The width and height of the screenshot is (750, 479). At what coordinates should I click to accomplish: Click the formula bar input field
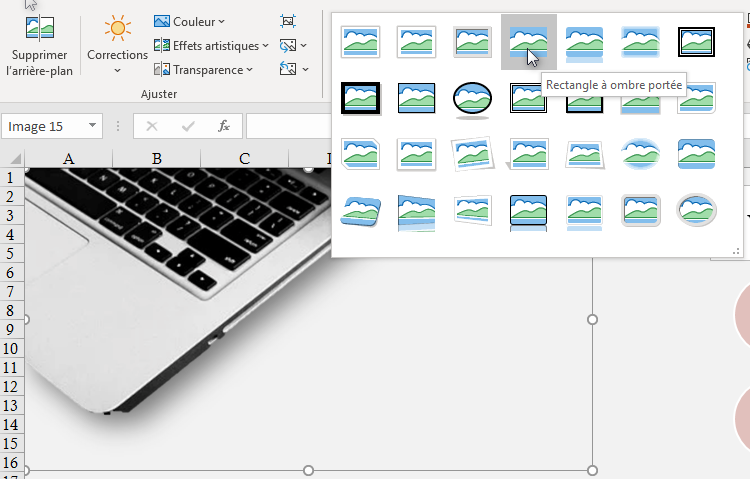(x=288, y=126)
